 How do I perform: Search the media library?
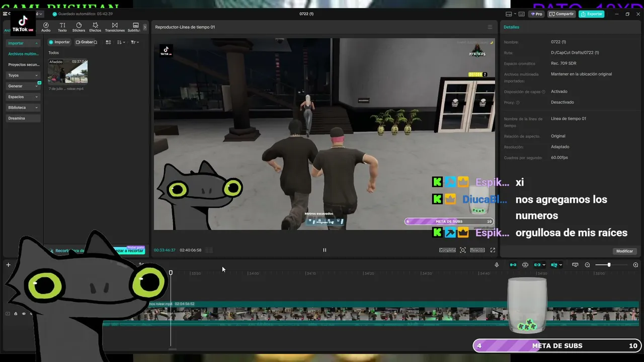[x=96, y=42]
